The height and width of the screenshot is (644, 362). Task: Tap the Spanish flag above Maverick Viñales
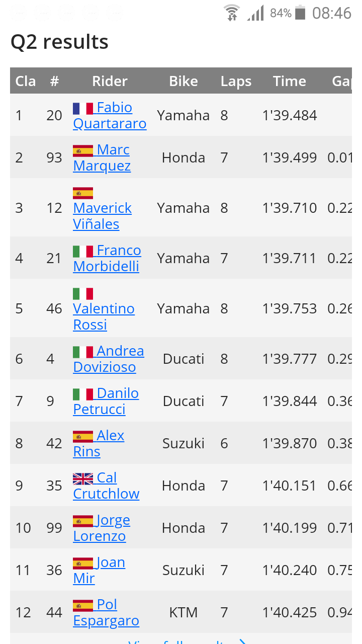(83, 193)
